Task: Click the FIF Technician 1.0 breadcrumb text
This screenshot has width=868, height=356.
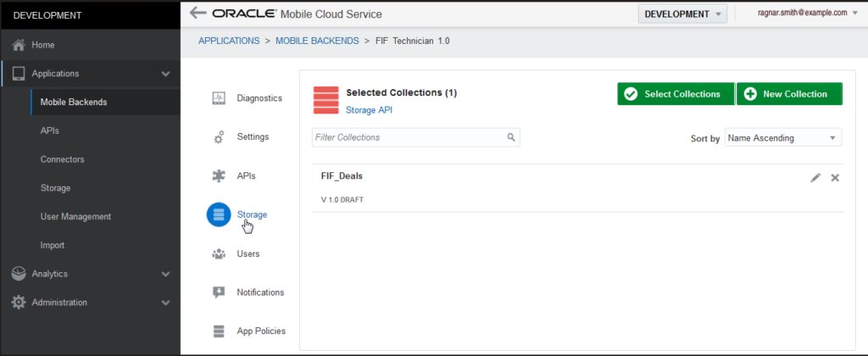Action: 413,41
